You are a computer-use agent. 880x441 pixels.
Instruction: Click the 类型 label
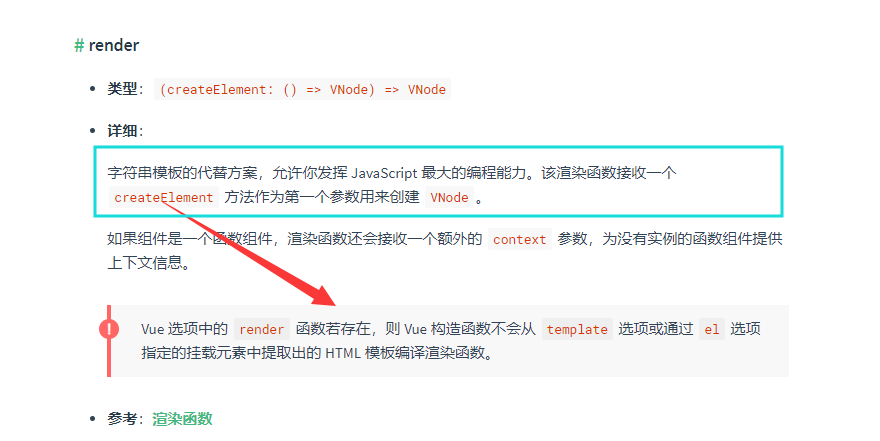click(x=122, y=89)
